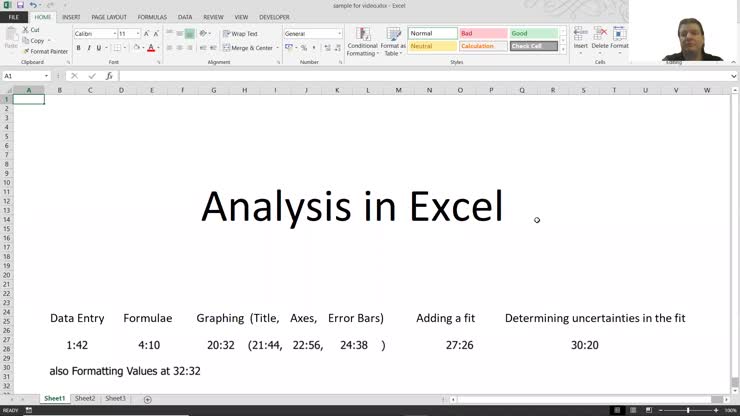Screen dimensions: 740x416
Task: Increase font size with the larger A icon
Action: tap(146, 34)
